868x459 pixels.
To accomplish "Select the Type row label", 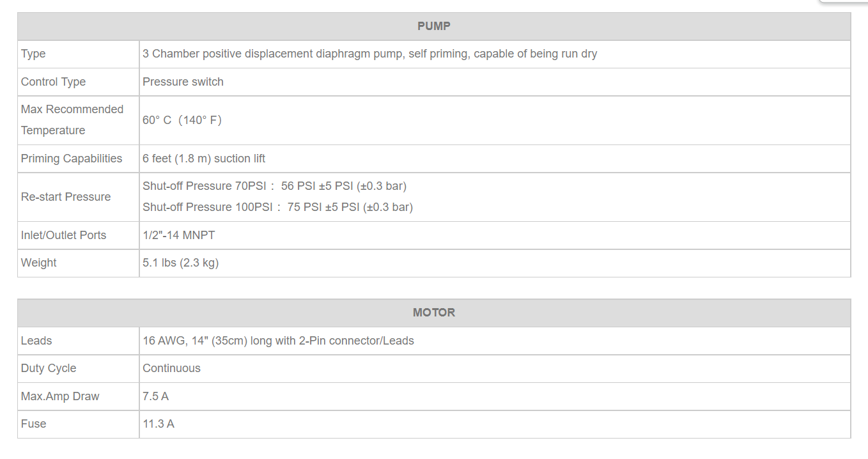I will (x=33, y=54).
